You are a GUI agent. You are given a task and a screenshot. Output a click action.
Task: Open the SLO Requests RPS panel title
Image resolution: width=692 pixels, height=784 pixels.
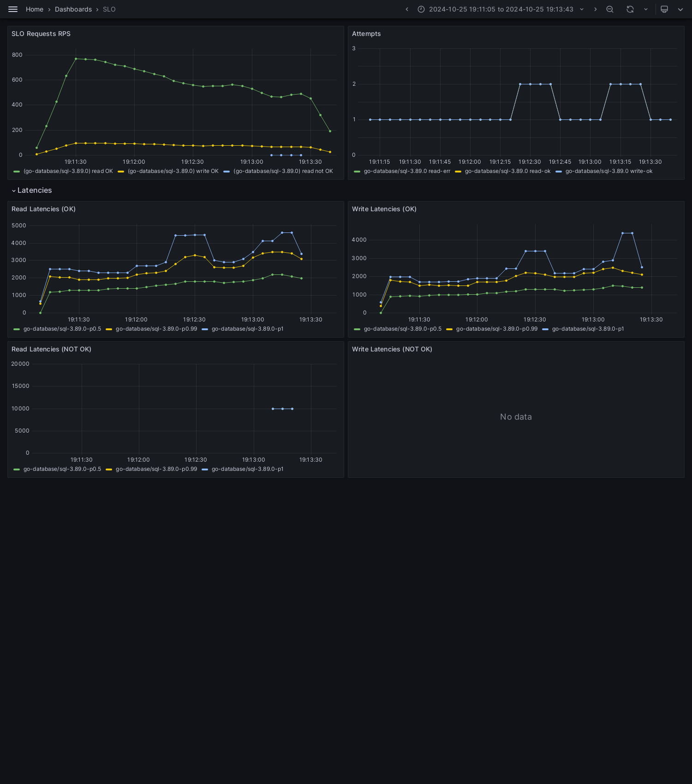pos(41,34)
